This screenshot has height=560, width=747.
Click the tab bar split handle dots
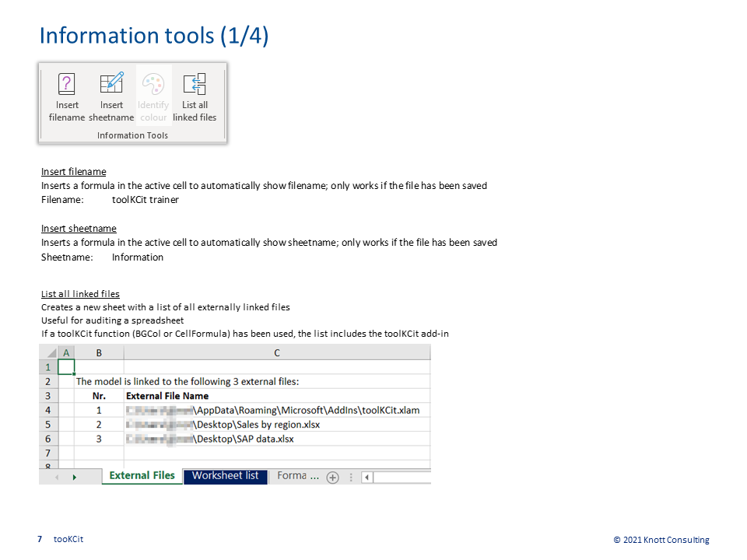click(x=351, y=477)
